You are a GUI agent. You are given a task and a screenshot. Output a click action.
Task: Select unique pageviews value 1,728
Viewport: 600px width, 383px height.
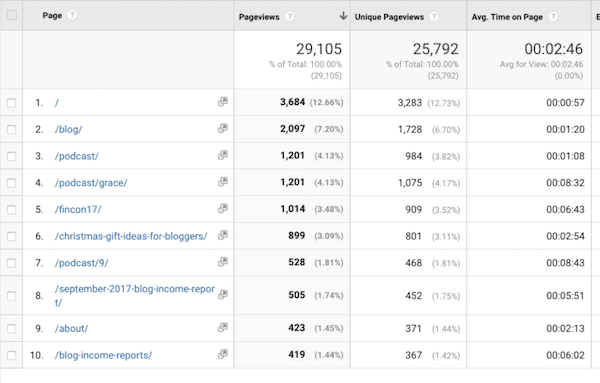(x=410, y=130)
